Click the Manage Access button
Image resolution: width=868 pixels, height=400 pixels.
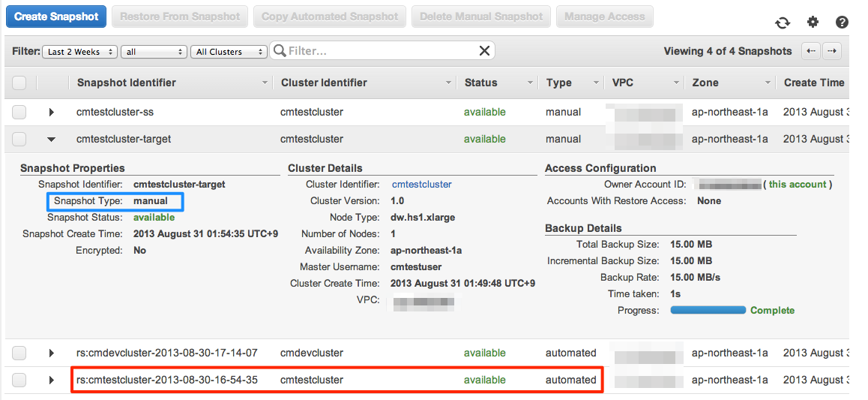click(x=604, y=17)
